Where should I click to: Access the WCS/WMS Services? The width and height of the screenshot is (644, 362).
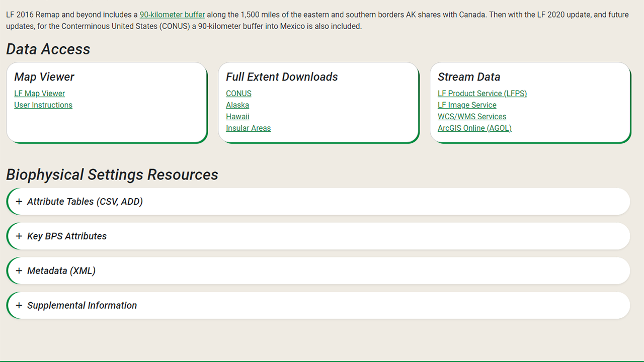(472, 116)
